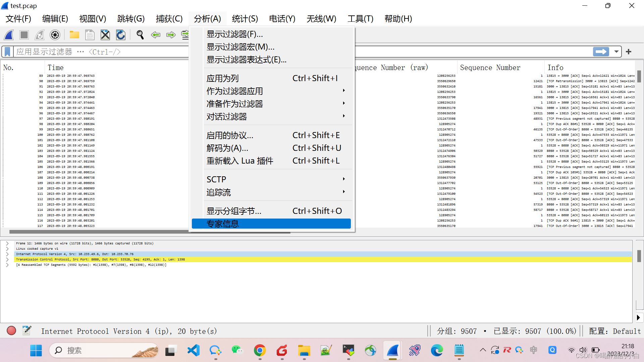Image resolution: width=644 pixels, height=362 pixels.
Task: Click the open capture file folder icon
Action: coord(74,35)
